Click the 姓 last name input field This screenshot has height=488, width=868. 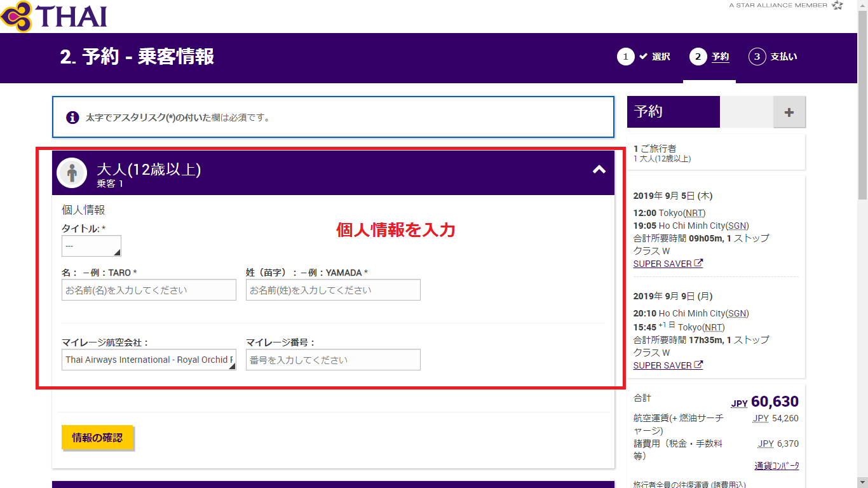click(x=333, y=290)
